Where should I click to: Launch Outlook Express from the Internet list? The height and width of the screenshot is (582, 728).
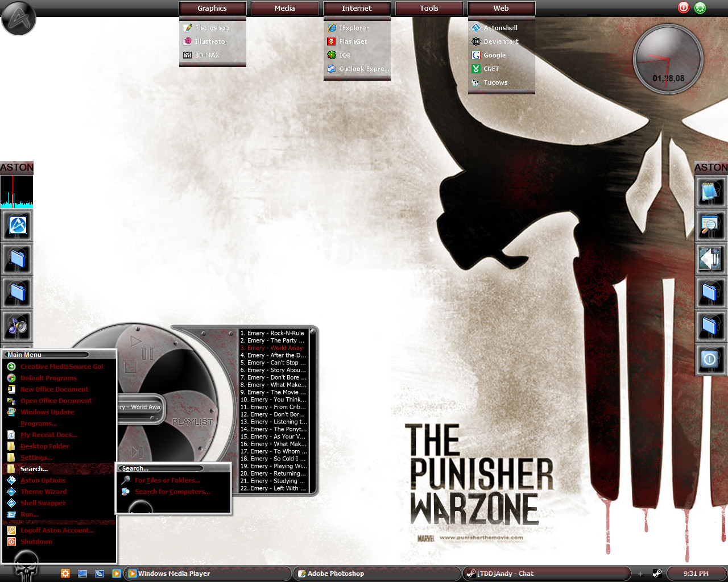coord(357,69)
